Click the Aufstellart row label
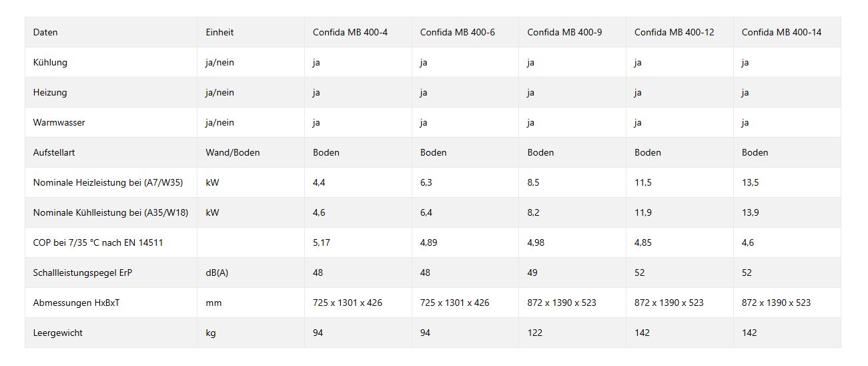The image size is (868, 366). point(54,152)
